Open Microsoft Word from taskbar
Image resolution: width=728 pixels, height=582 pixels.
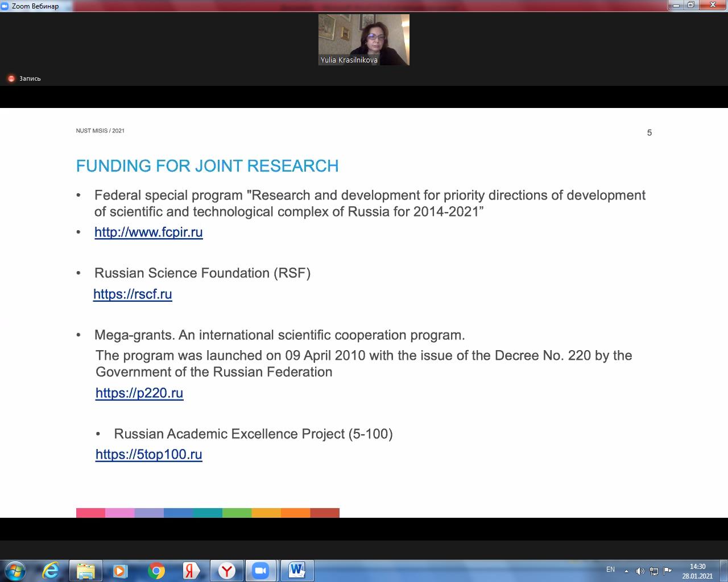coord(296,571)
